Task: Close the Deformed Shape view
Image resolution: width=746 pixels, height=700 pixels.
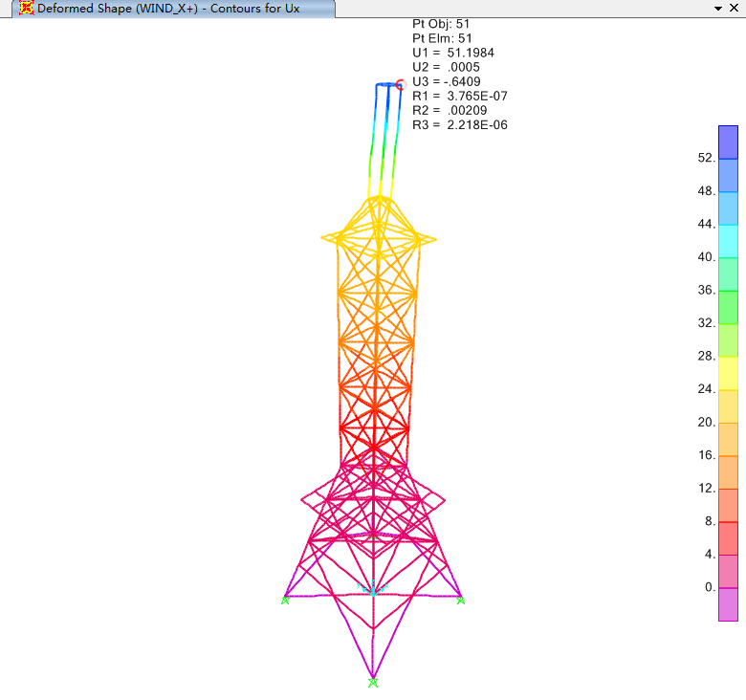Action: (735, 8)
